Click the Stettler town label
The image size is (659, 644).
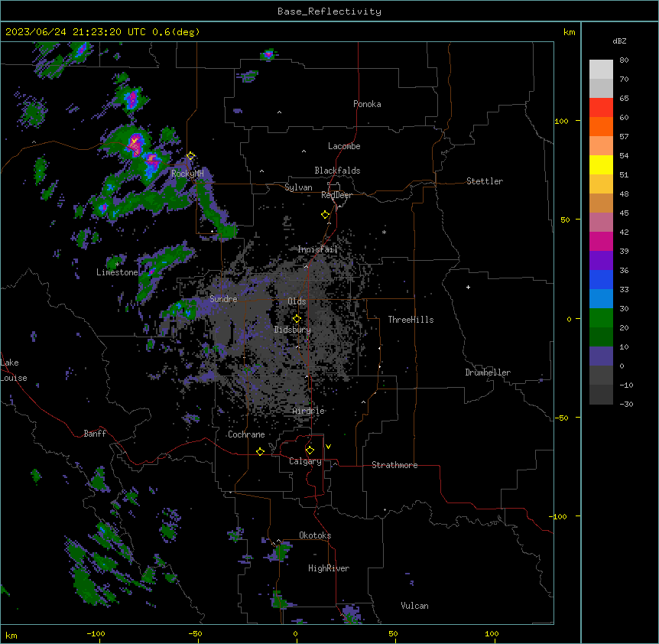[485, 181]
